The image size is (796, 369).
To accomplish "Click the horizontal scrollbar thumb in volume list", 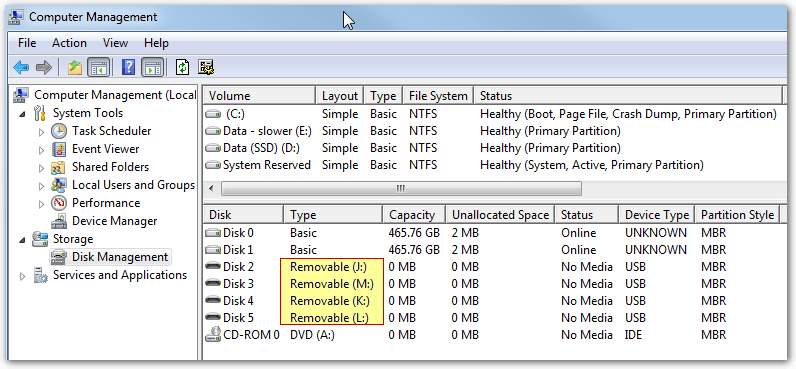I will click(402, 188).
